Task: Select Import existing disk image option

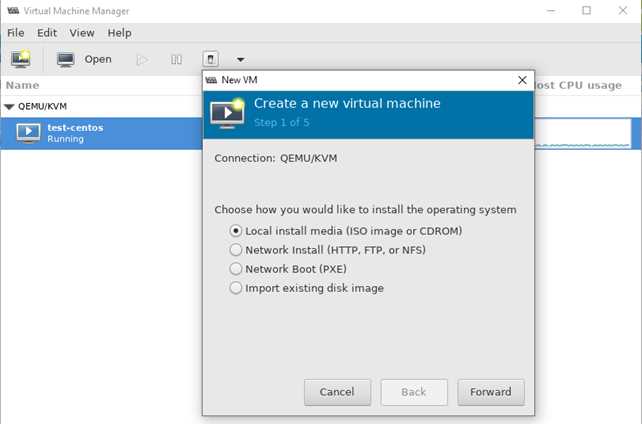Action: [235, 288]
